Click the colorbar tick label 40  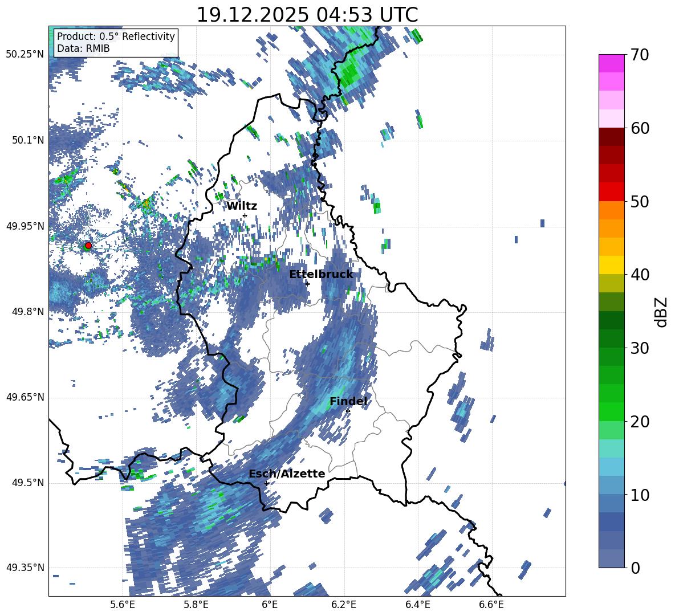click(x=640, y=275)
